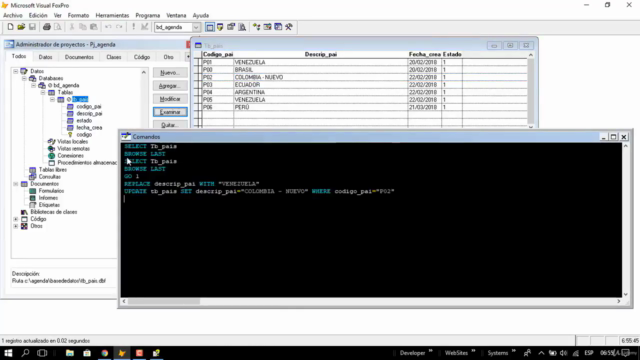Viewport: 640px width, 360px height.
Task: Collapse the tb_pais table node
Action: click(52, 99)
